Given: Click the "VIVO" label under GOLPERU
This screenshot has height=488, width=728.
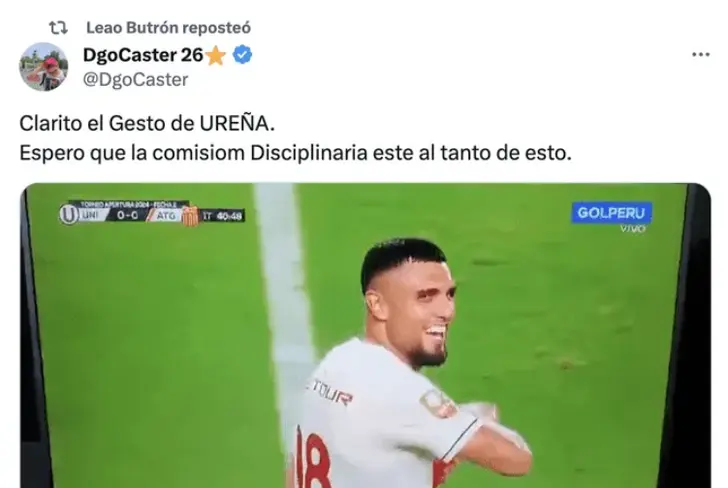Looking at the screenshot, I should [632, 228].
